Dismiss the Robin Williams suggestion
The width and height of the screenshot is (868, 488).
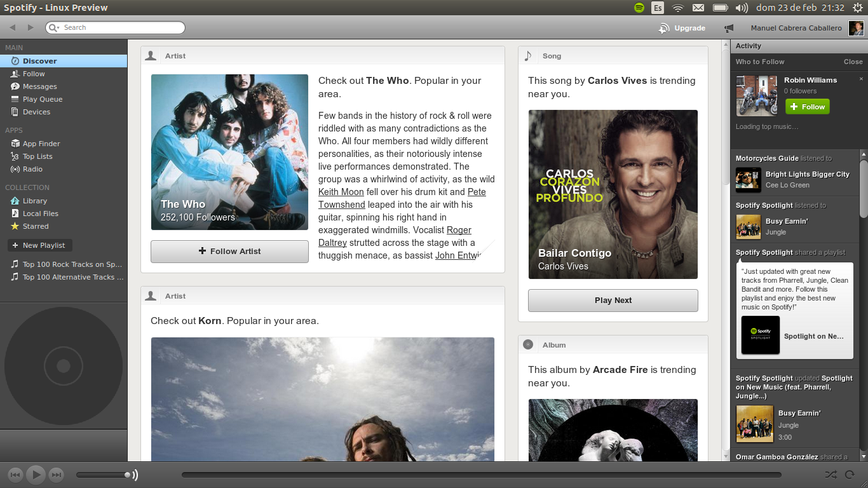point(862,79)
